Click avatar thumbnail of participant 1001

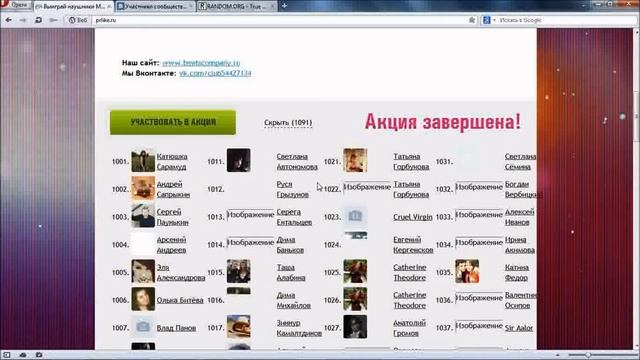click(x=143, y=160)
